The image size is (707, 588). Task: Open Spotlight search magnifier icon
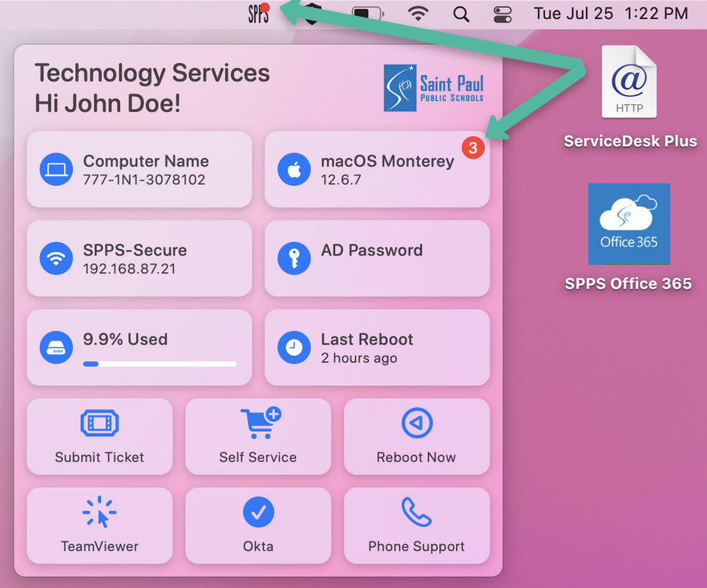pyautogui.click(x=461, y=14)
